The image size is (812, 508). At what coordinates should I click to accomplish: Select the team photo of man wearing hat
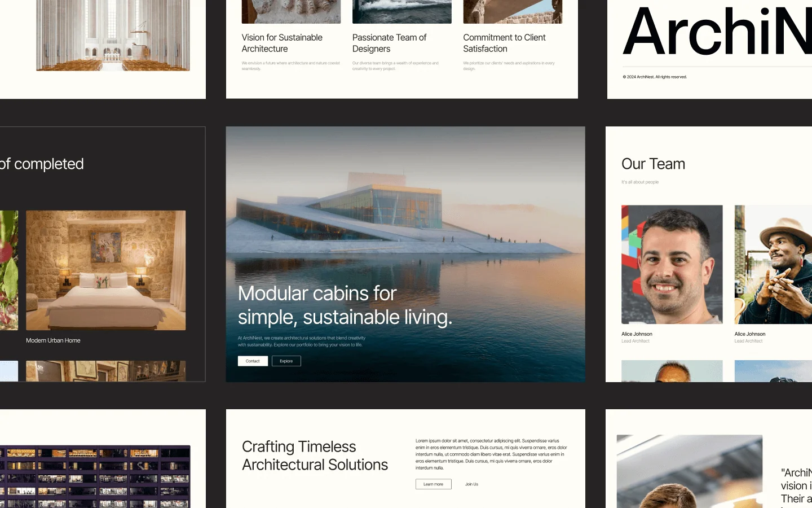[773, 264]
